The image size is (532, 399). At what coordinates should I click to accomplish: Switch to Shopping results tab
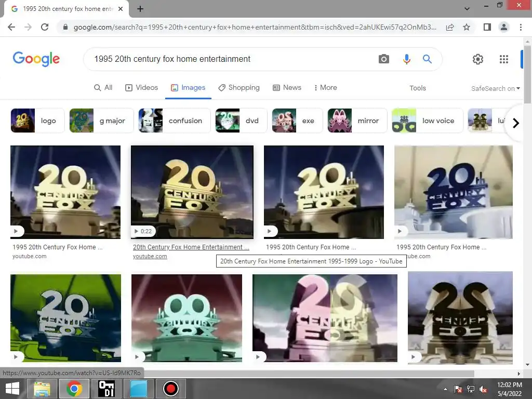pyautogui.click(x=239, y=87)
